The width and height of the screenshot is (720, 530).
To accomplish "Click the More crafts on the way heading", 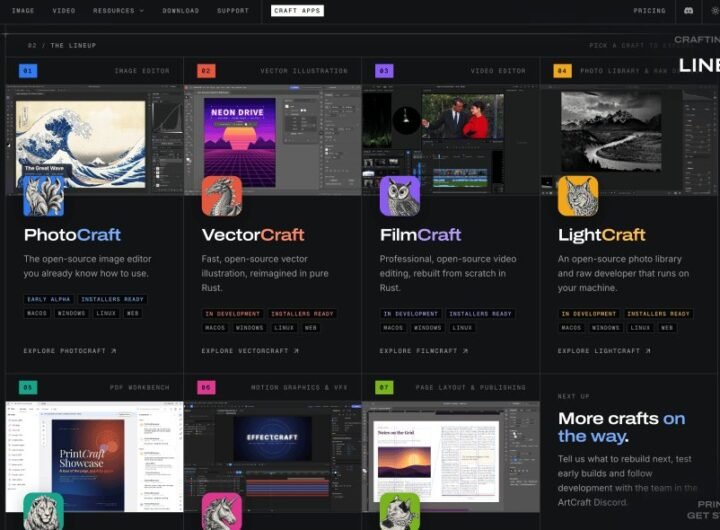I will (622, 427).
